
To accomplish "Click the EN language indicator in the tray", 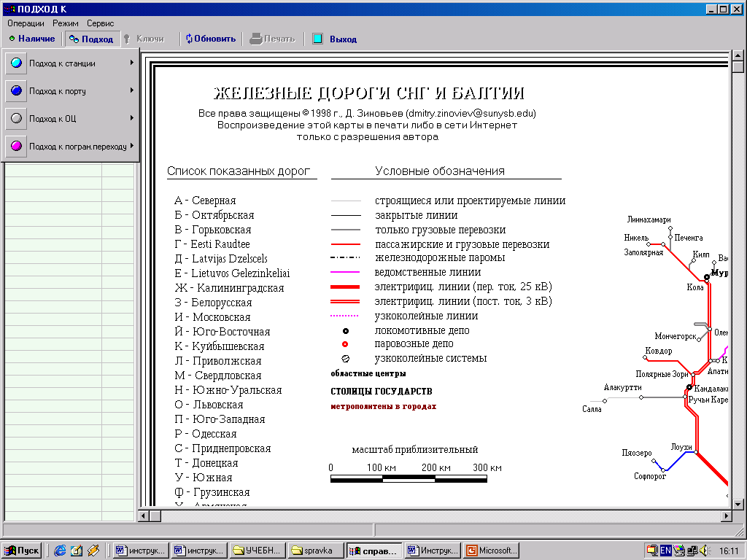I will (665, 551).
